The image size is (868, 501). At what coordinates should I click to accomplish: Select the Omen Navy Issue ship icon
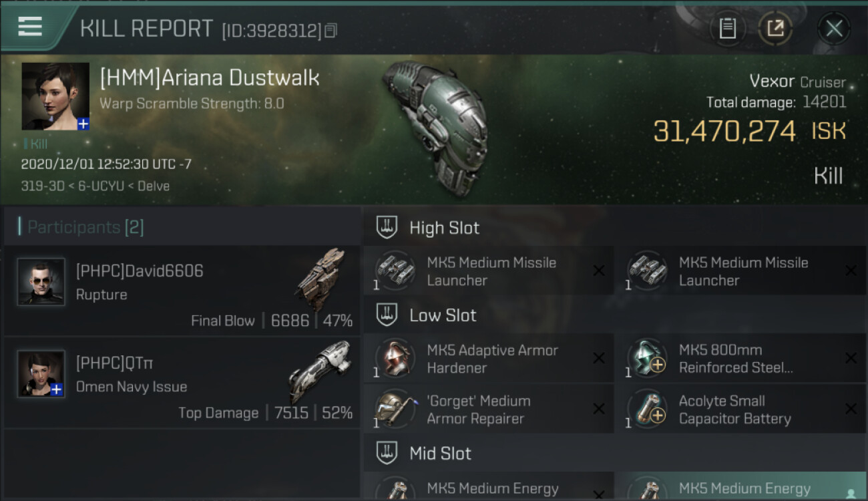coord(320,371)
